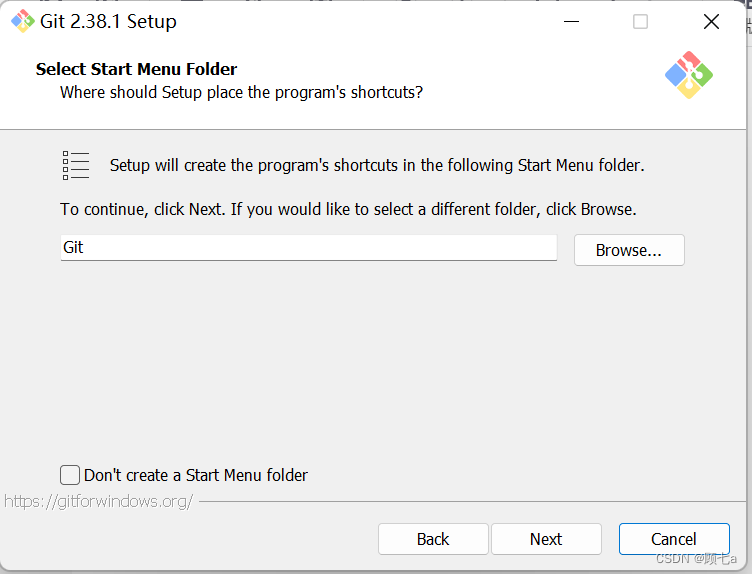
Task: Open the Browse... folder dialog
Action: (629, 250)
